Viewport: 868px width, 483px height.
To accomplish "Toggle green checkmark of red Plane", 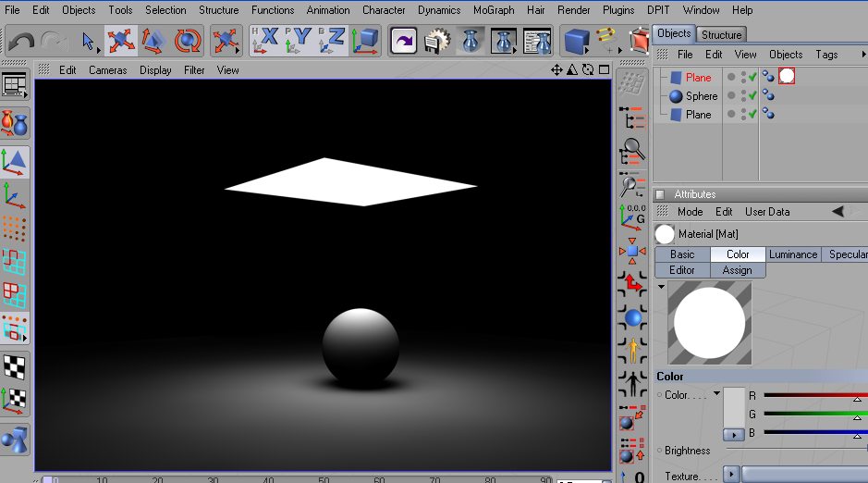I will click(752, 78).
